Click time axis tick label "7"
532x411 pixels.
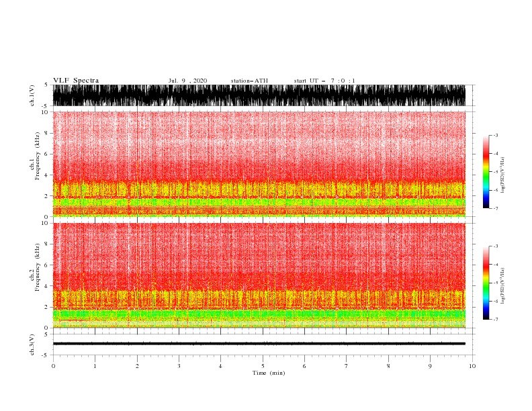pos(347,366)
